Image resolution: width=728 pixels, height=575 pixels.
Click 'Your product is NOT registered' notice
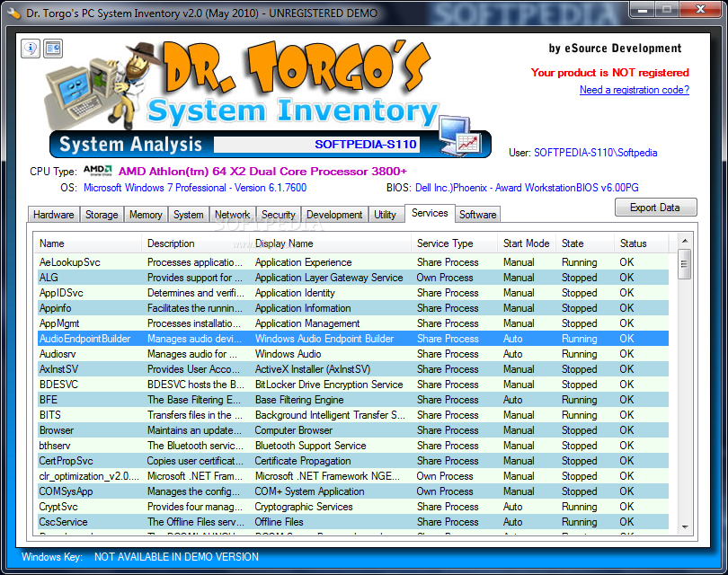(609, 73)
